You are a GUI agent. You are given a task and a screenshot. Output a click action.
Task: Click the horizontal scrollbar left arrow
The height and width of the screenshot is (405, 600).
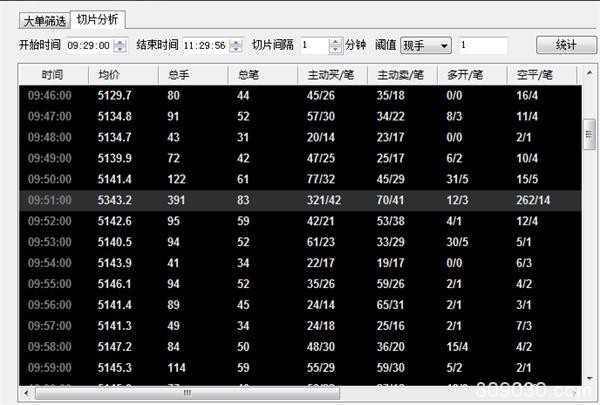pos(25,392)
